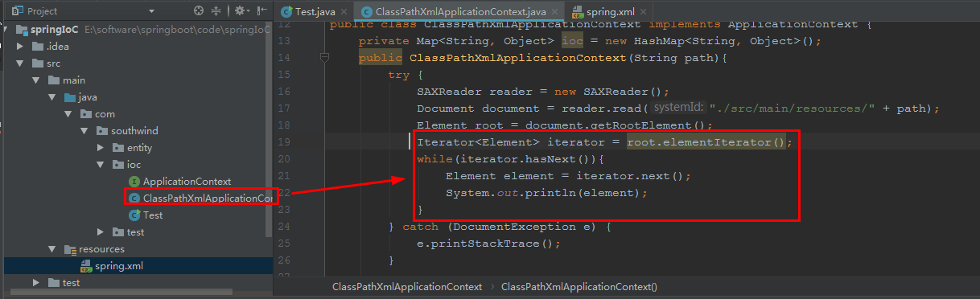The image size is (980, 299).
Task: Click the src folder icon
Action: tap(38, 63)
